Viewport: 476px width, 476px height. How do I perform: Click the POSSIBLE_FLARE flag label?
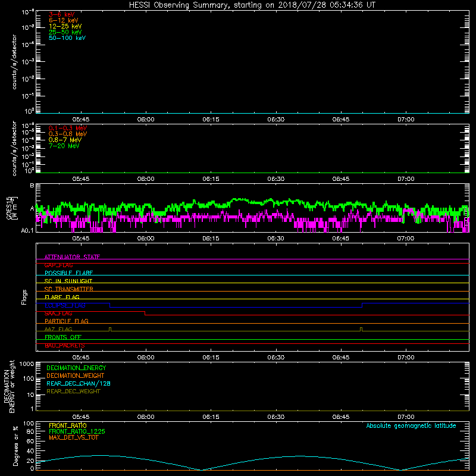[68, 273]
